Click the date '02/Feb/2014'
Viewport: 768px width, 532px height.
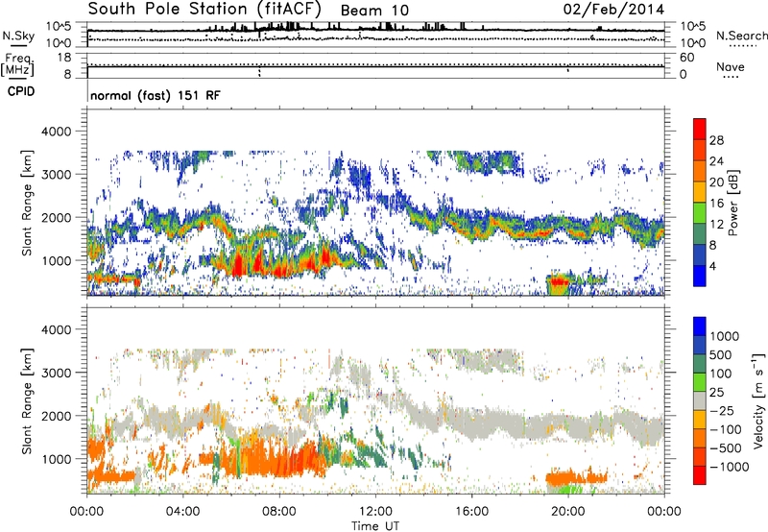613,10
